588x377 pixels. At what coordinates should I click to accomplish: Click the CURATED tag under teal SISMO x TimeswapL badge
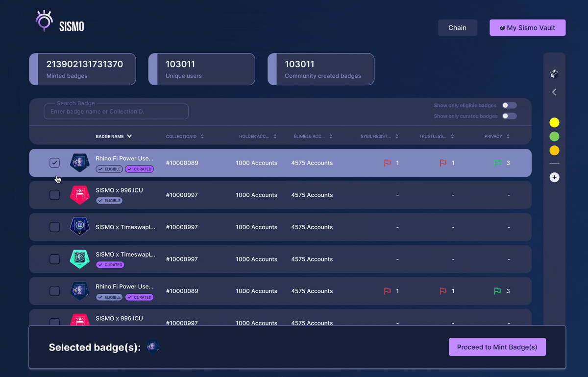pyautogui.click(x=110, y=265)
